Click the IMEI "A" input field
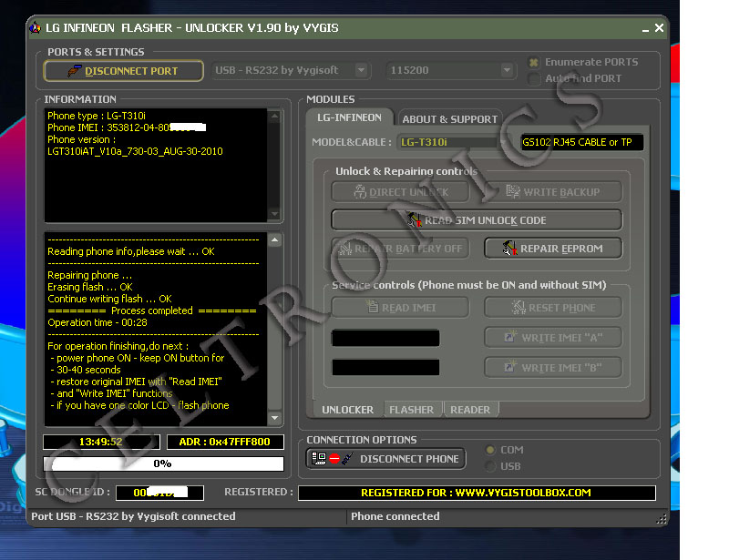Screen dimensions: 729x560 click(385, 338)
